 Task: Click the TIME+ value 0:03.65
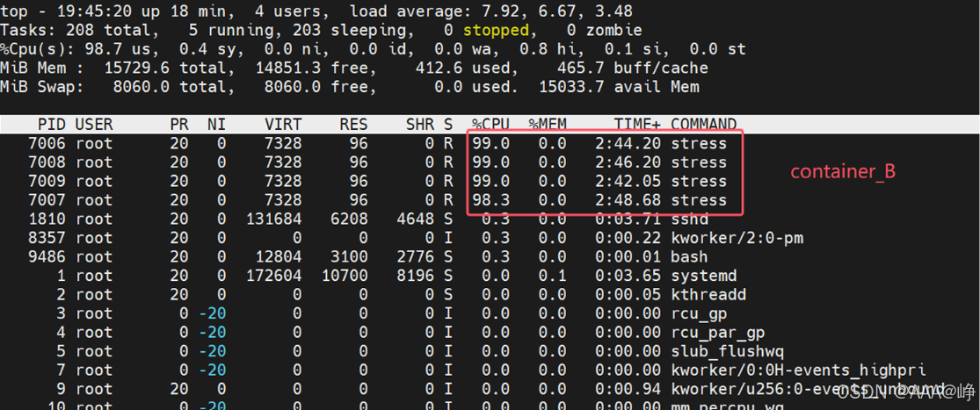628,275
